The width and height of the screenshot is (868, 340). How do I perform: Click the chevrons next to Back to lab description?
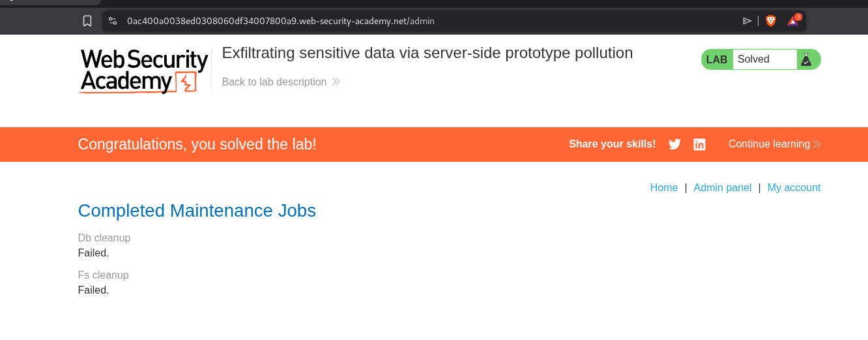pos(336,82)
